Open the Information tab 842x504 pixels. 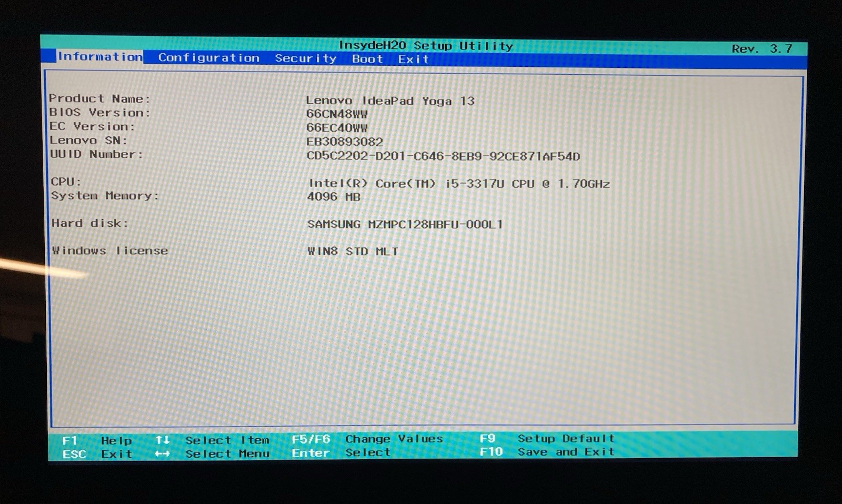click(99, 56)
